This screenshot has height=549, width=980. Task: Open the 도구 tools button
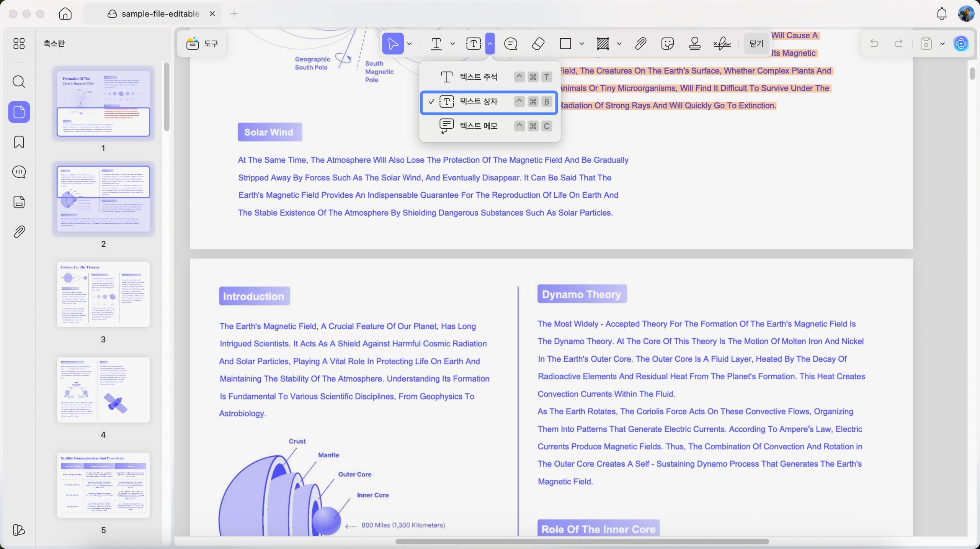(x=202, y=44)
